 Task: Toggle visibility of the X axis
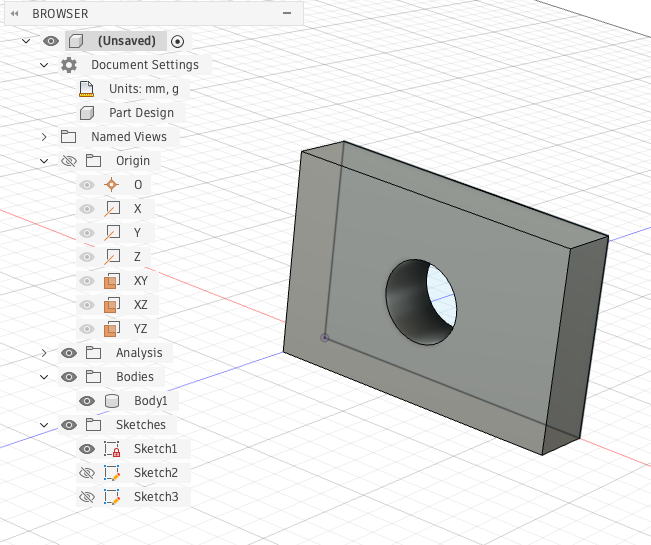(x=87, y=209)
